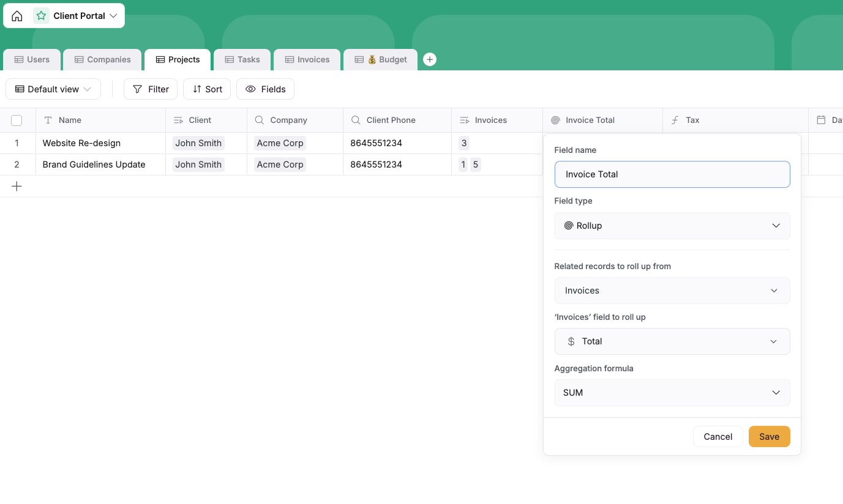Select the Projects tab
This screenshot has height=504, width=843.
178,59
